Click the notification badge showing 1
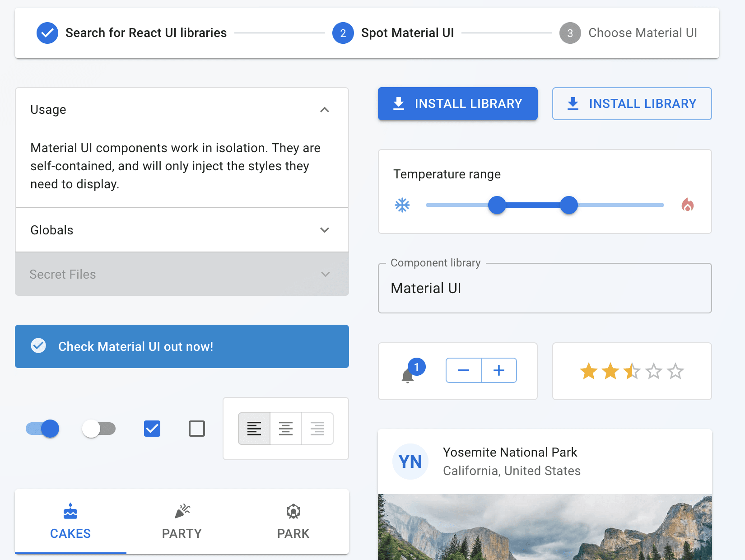 [x=416, y=367]
